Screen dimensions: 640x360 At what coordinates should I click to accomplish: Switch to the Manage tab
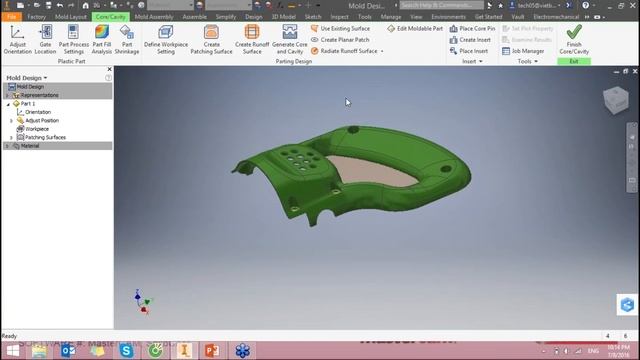(391, 17)
